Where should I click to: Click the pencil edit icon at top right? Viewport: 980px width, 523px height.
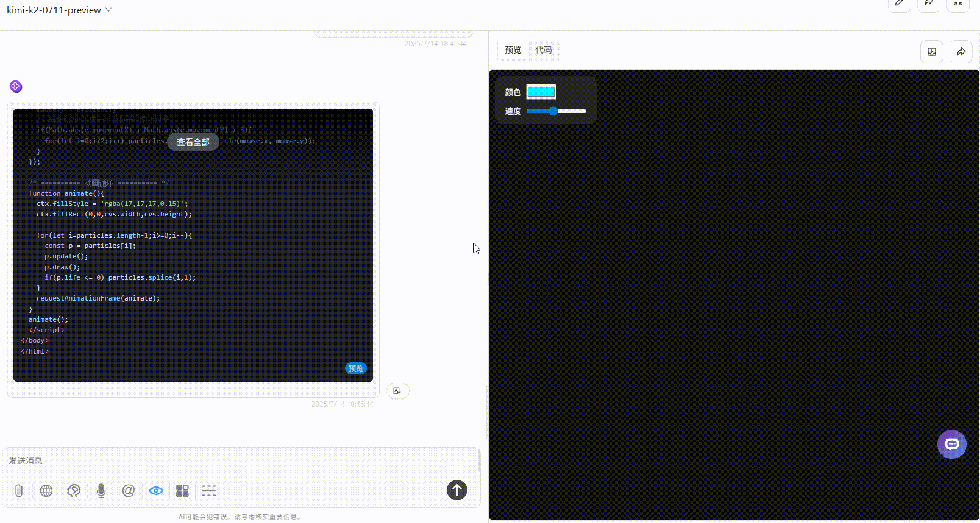899,4
